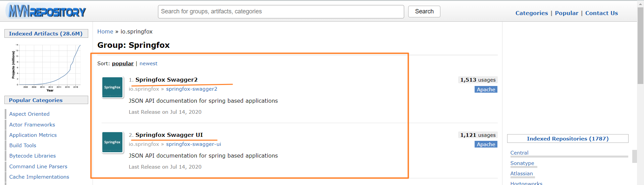The height and width of the screenshot is (185, 644).
Task: Open the Actor Frameworks category
Action: (32, 125)
